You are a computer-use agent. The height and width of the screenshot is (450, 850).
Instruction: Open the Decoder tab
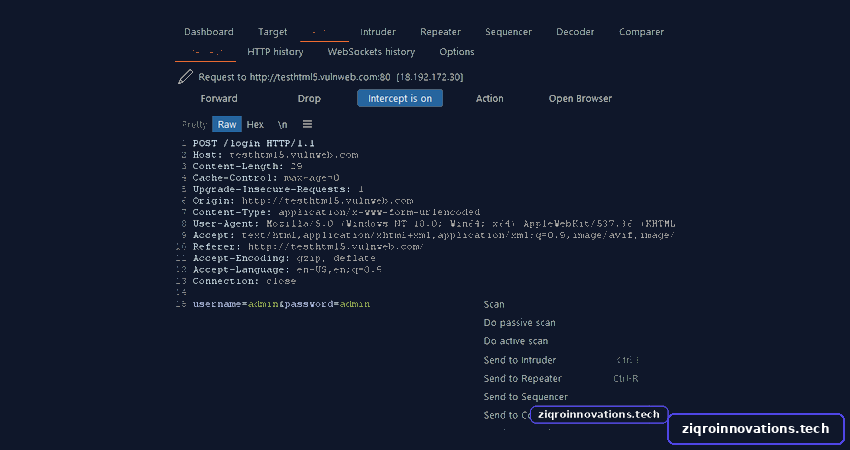point(575,32)
